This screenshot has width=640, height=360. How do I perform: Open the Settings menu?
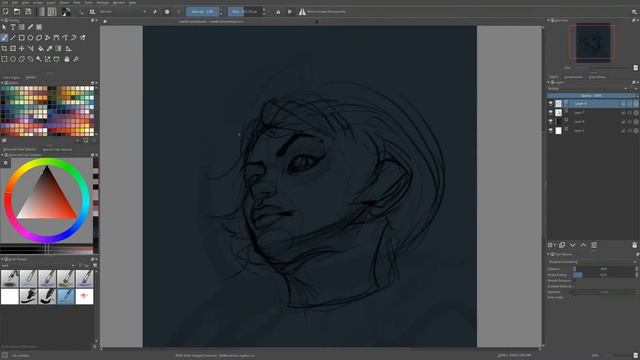[102, 2]
